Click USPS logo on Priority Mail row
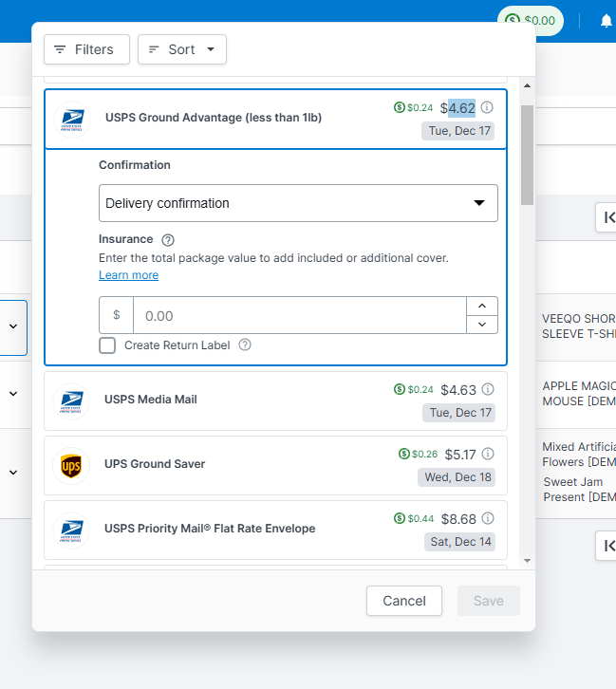 point(71,531)
